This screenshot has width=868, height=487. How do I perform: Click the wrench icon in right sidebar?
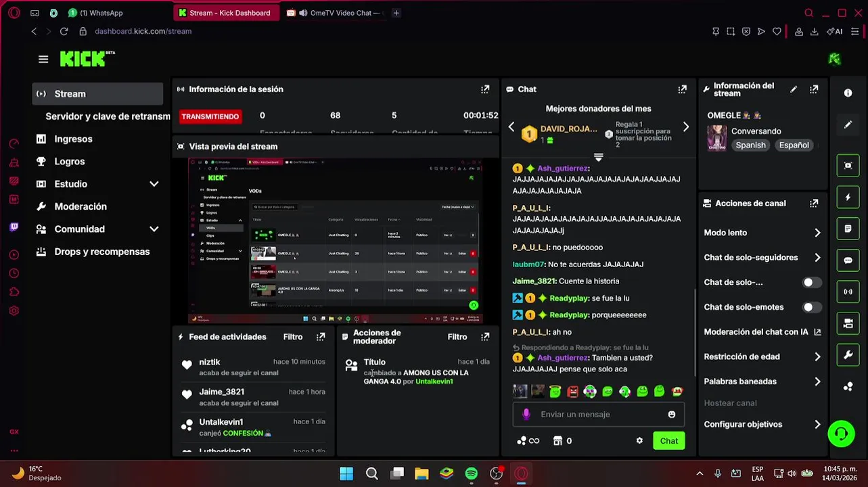(x=848, y=355)
